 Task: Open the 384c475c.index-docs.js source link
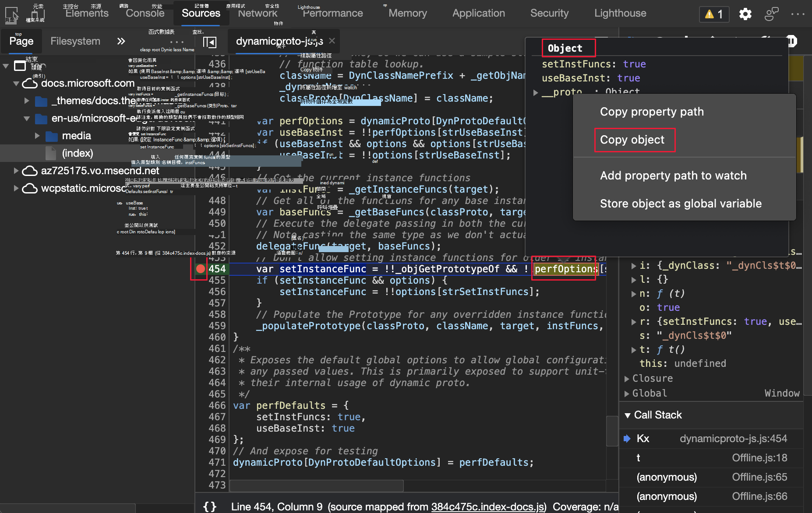tap(489, 506)
